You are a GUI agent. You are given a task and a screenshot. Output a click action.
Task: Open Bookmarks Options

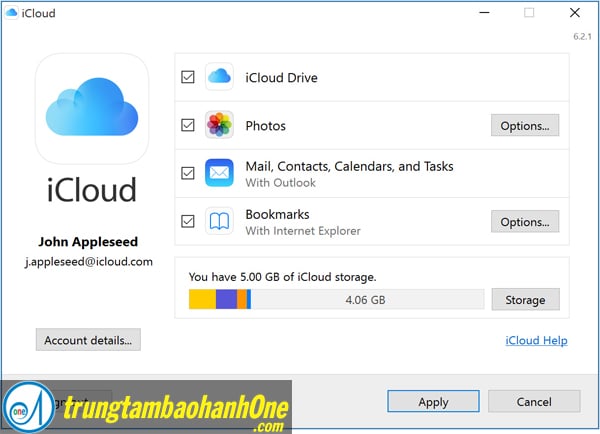[x=524, y=221]
